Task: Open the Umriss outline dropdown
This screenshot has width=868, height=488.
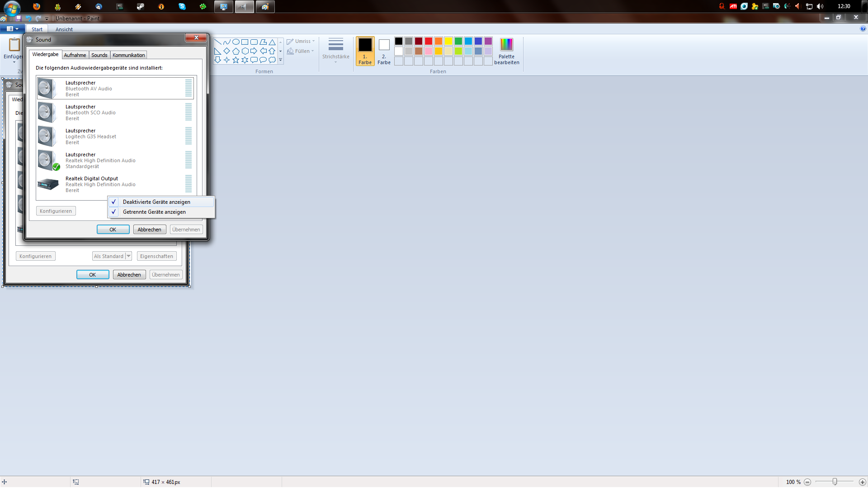Action: tap(302, 41)
